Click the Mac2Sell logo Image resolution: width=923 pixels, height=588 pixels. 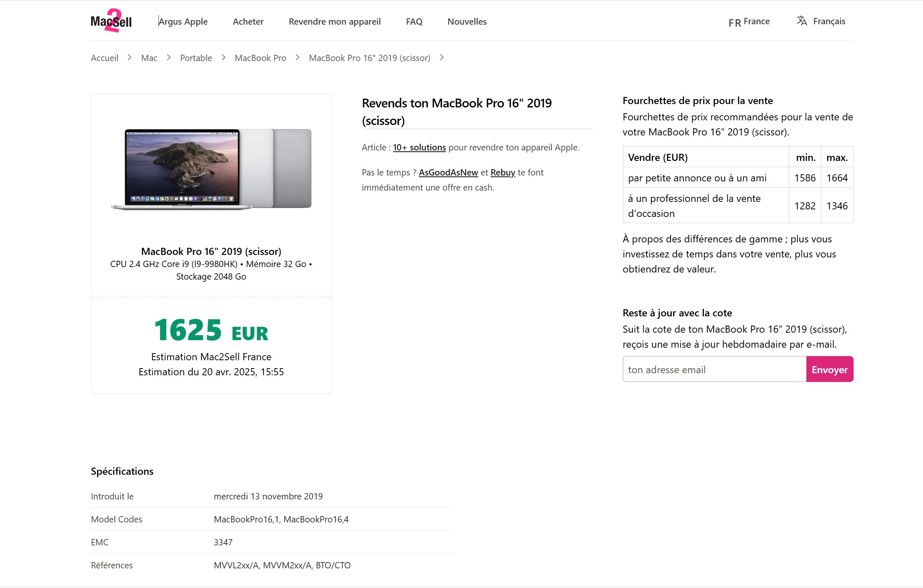111,21
